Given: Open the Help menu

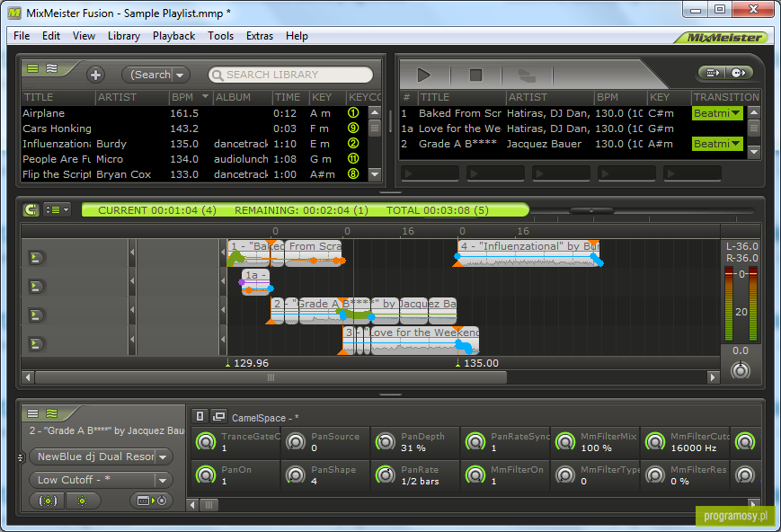Looking at the screenshot, I should pos(297,36).
